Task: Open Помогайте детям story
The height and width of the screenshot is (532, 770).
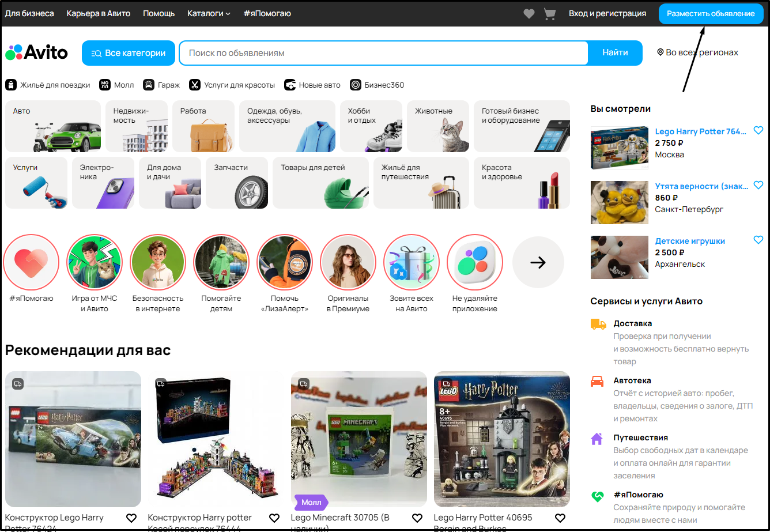Action: [x=221, y=262]
